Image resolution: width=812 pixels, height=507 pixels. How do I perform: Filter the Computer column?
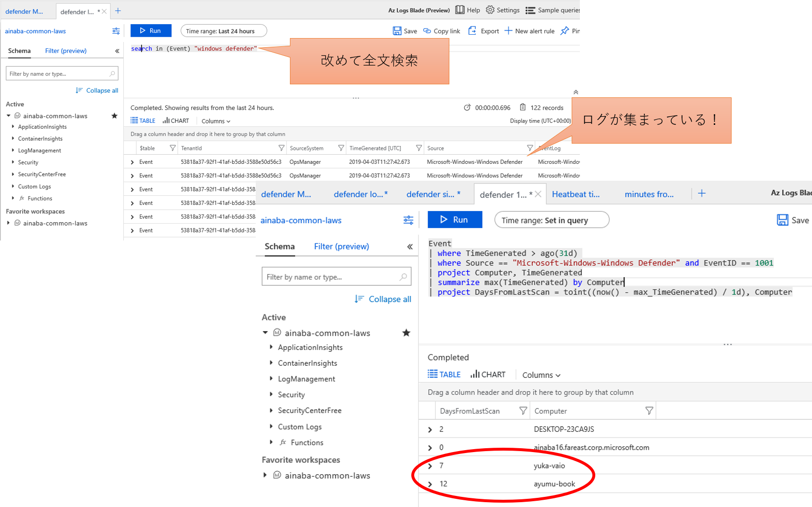point(649,411)
